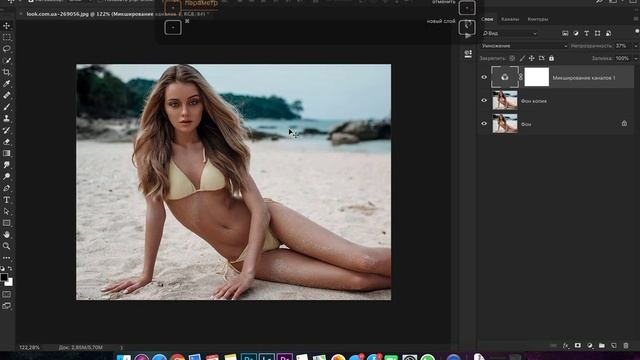Toggle shape layer filter
Image resolution: width=640 pixels, height=360 pixels.
pos(598,33)
